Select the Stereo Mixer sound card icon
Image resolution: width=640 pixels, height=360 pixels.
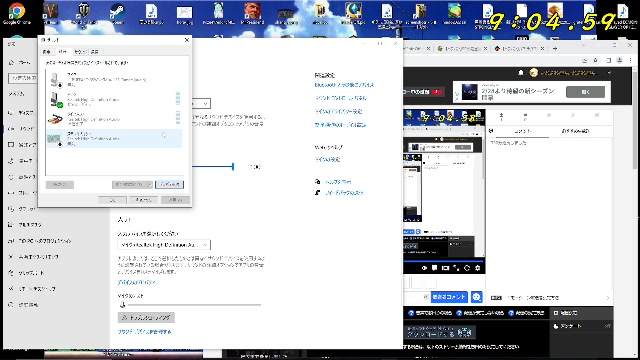(54, 139)
